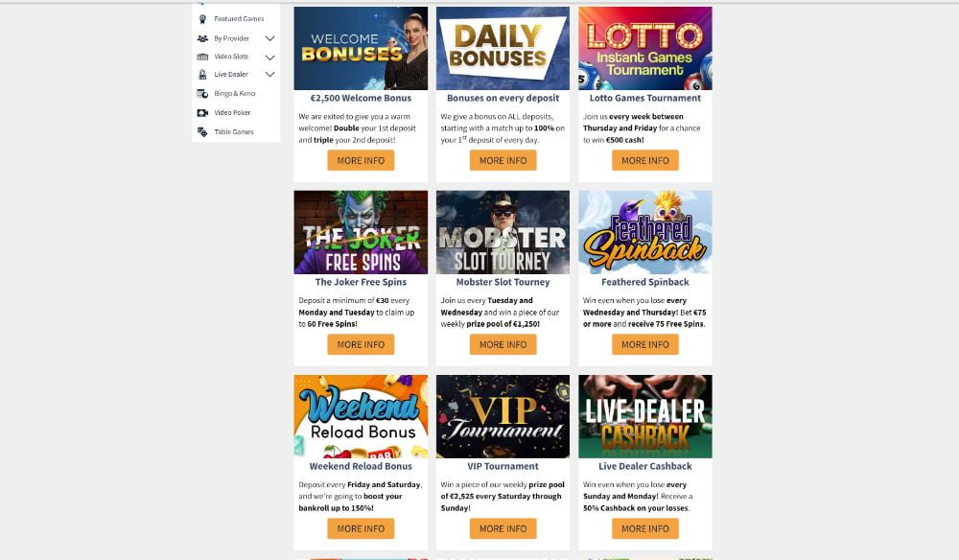Click the Table Games dice icon
The width and height of the screenshot is (959, 560).
click(202, 132)
